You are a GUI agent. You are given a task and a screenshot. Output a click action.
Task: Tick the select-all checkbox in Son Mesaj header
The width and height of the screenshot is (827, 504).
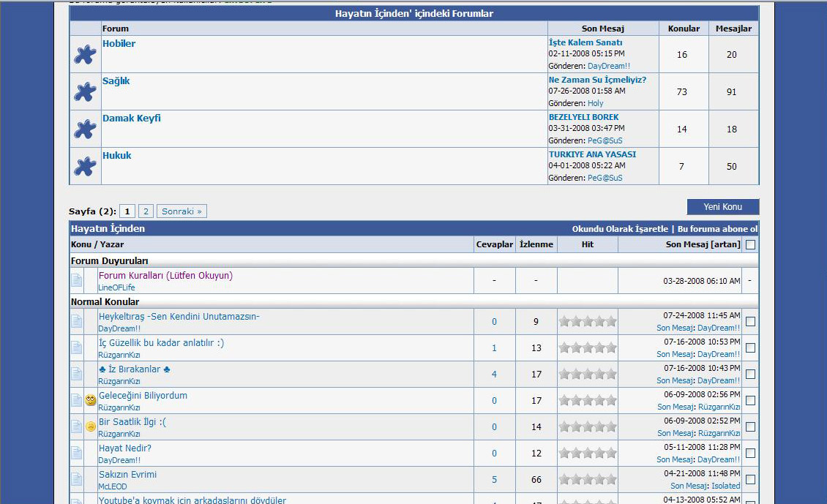[x=750, y=245]
